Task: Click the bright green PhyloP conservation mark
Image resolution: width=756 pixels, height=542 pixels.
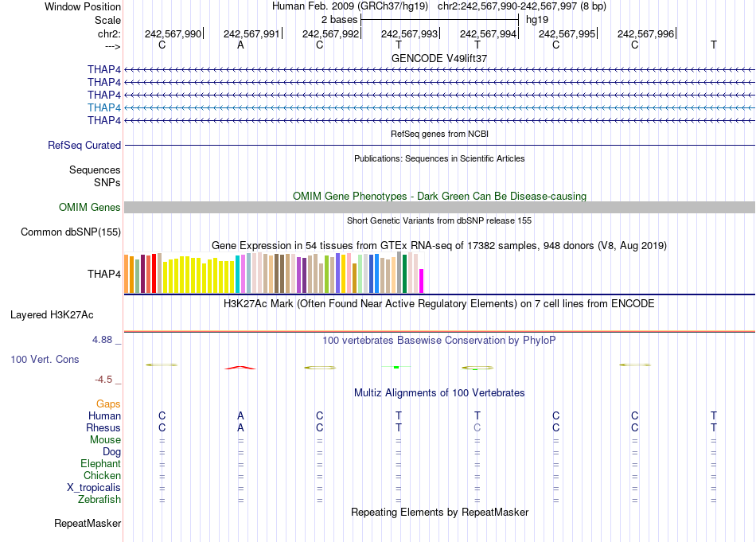Action: tap(396, 368)
